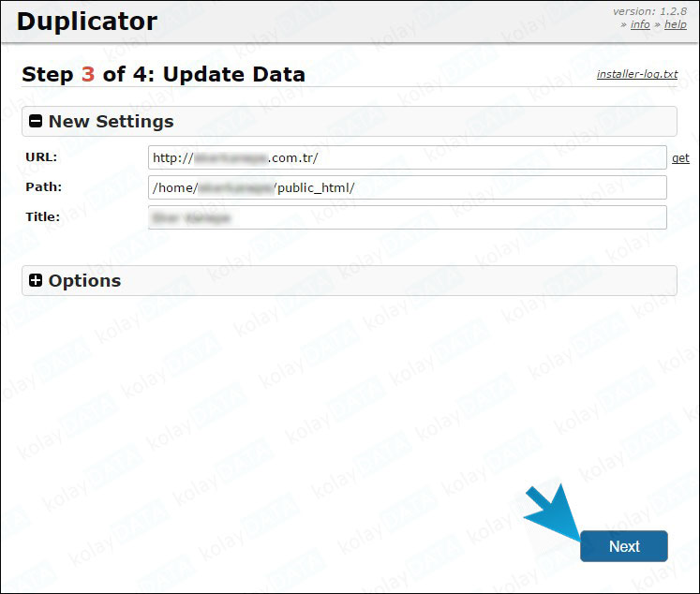Click the Title field label
Image resolution: width=700 pixels, height=594 pixels.
[x=42, y=216]
